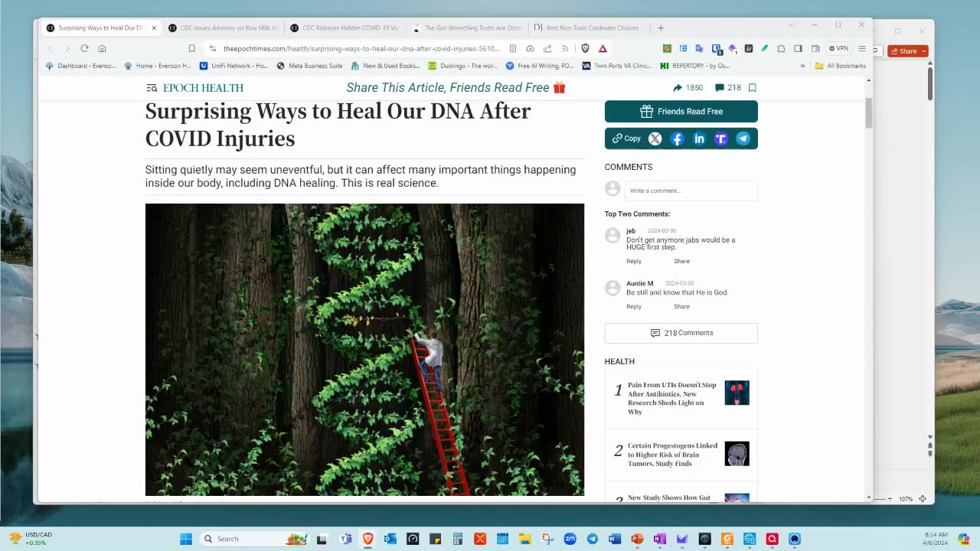Show hidden bookmarks overflow chevron
The image size is (980, 551).
point(802,66)
